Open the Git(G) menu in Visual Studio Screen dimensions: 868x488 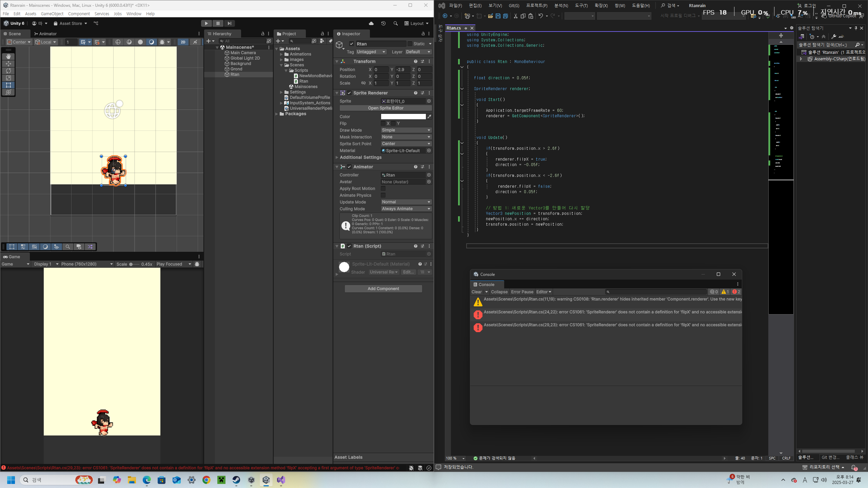tap(514, 5)
